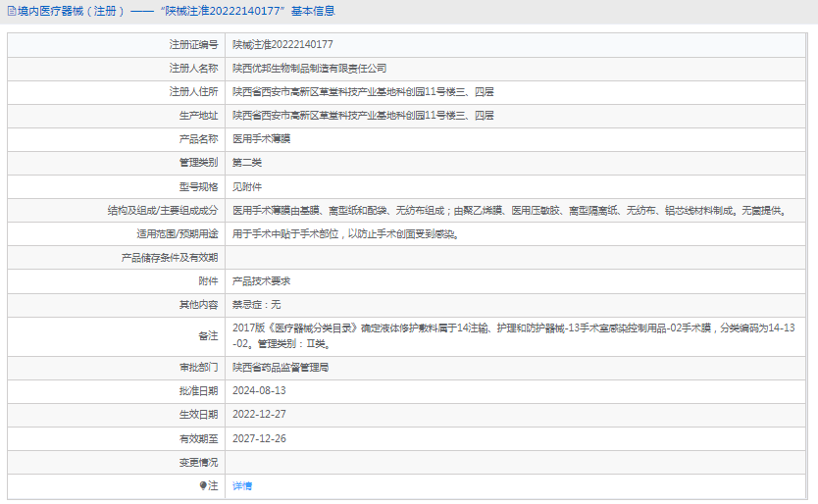
Task: Click the 产品名称 label
Action: pos(199,139)
